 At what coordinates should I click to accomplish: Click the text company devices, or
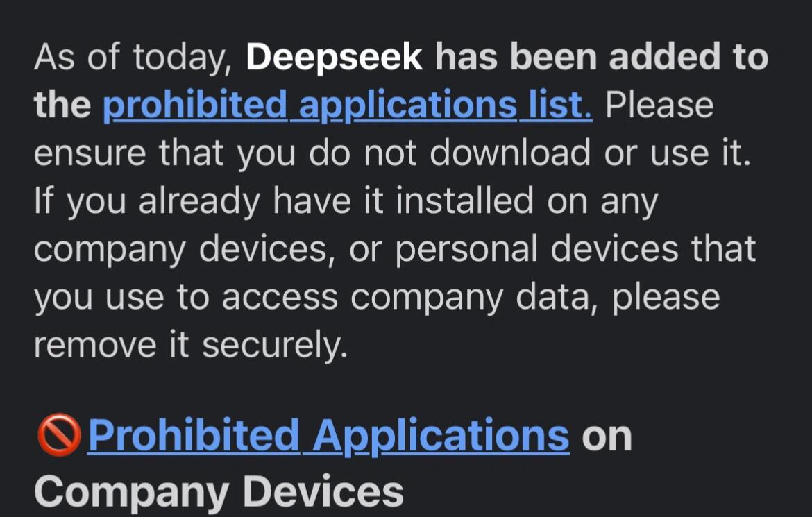[x=208, y=250]
